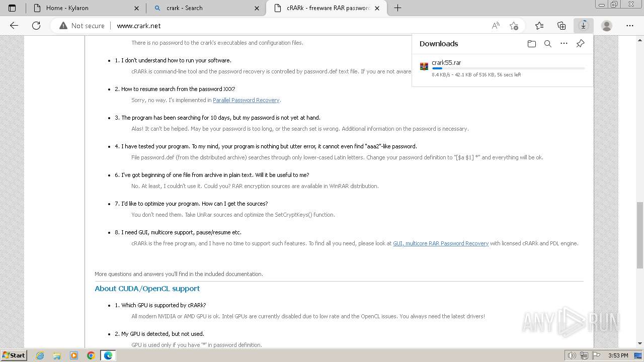Close the cRARk freeware tab
Viewport: 644px width, 362px height.
[377, 8]
